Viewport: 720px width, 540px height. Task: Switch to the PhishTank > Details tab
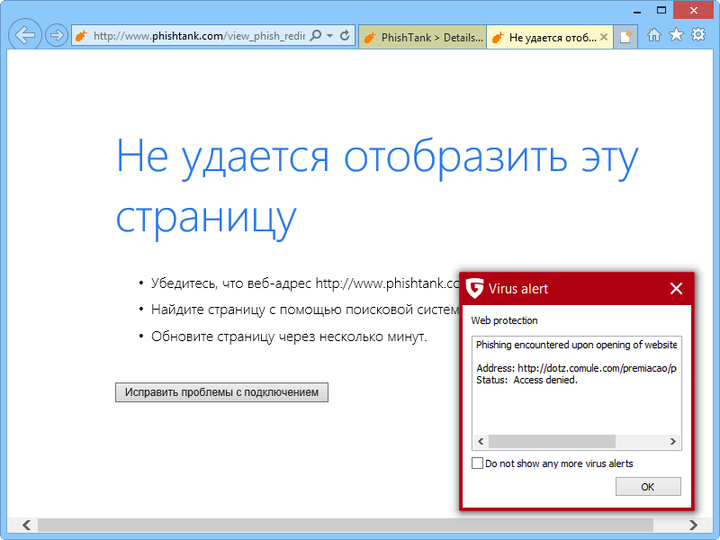(x=422, y=38)
